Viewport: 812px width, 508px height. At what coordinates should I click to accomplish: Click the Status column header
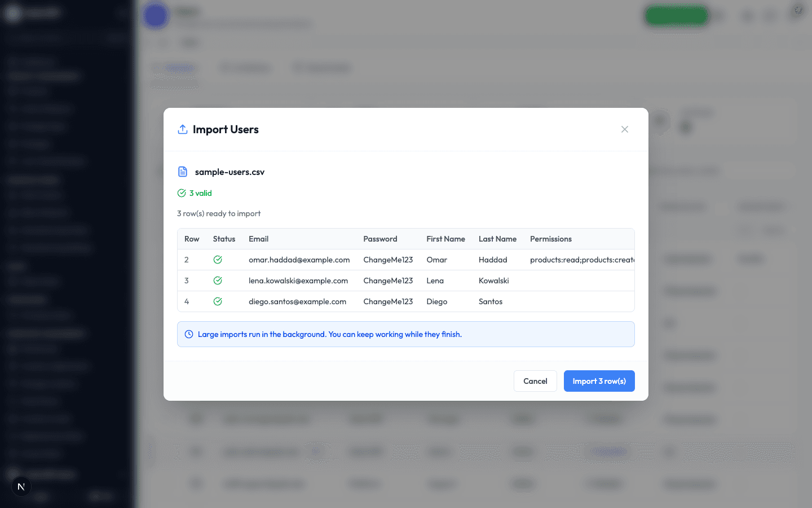[x=224, y=239]
